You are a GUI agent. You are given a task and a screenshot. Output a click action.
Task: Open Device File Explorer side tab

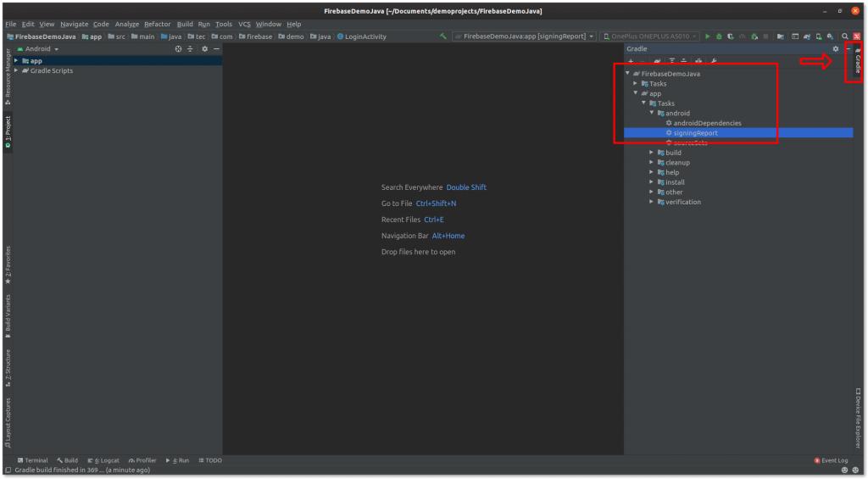point(858,418)
